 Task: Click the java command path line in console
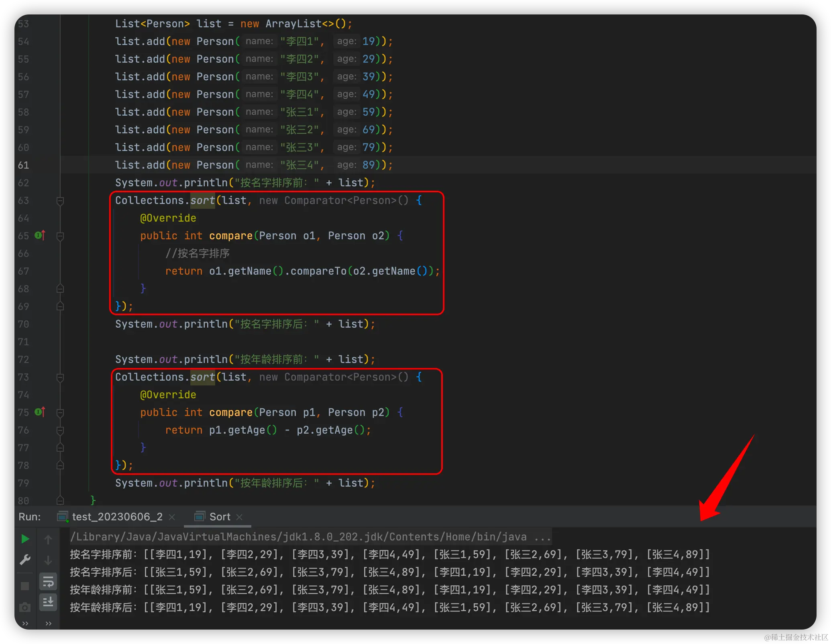(x=310, y=537)
